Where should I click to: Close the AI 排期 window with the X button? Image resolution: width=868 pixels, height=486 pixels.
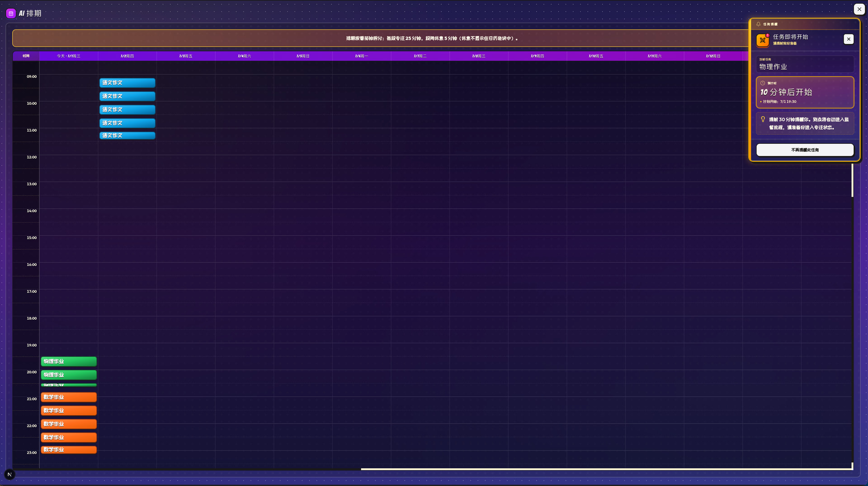coord(859,9)
